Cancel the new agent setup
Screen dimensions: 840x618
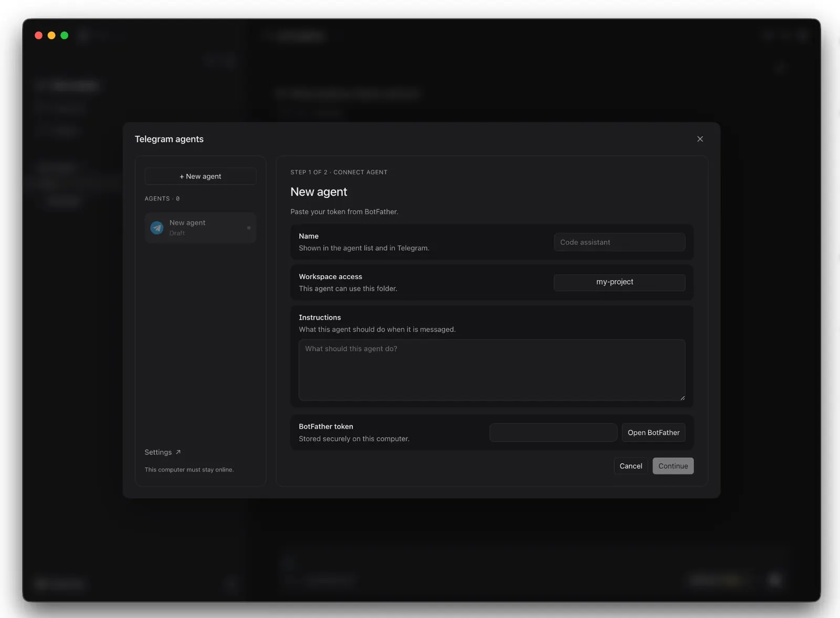tap(631, 466)
